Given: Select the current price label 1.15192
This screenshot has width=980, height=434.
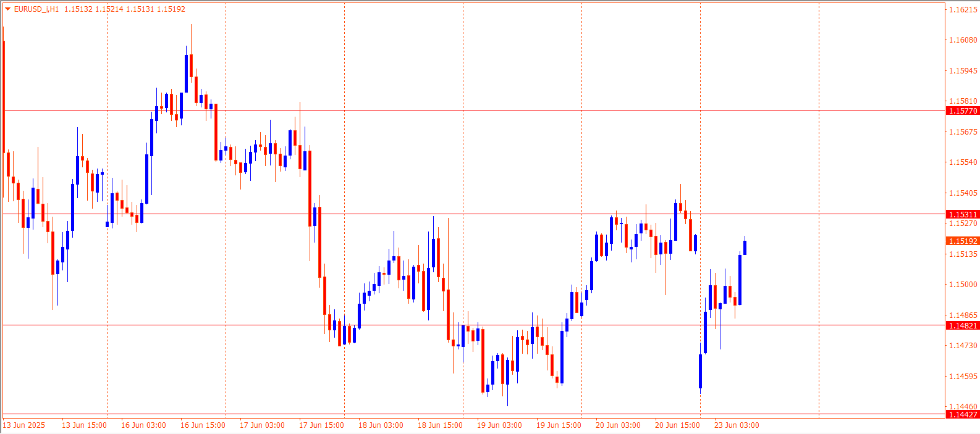Looking at the screenshot, I should tap(963, 241).
